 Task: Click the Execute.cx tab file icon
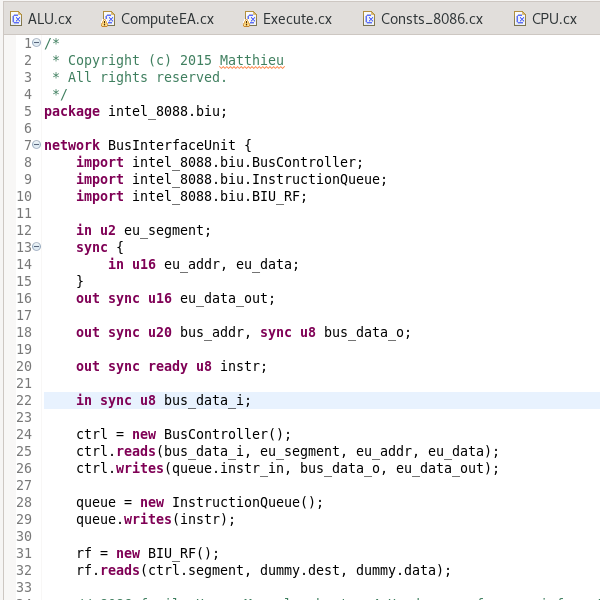point(249,18)
